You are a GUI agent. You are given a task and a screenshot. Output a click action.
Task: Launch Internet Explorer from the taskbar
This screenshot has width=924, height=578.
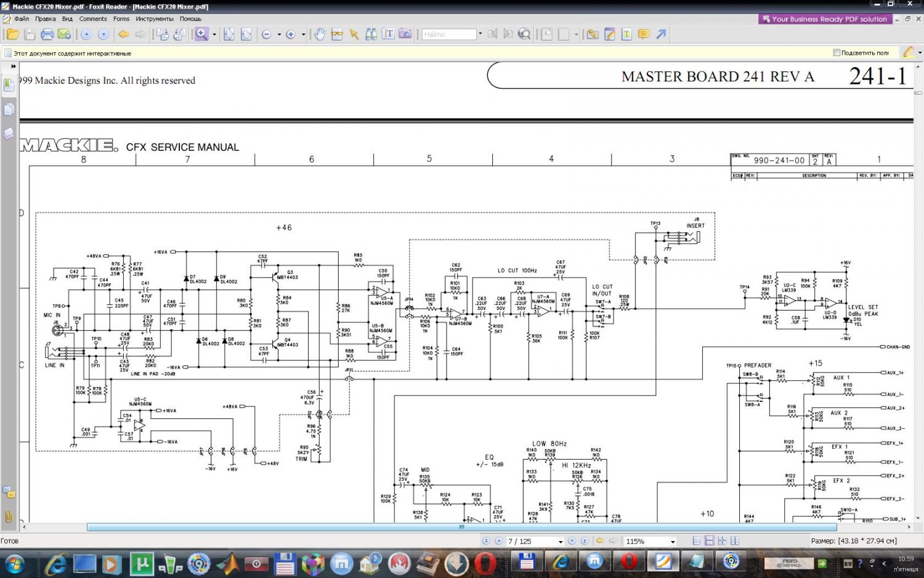[x=55, y=564]
